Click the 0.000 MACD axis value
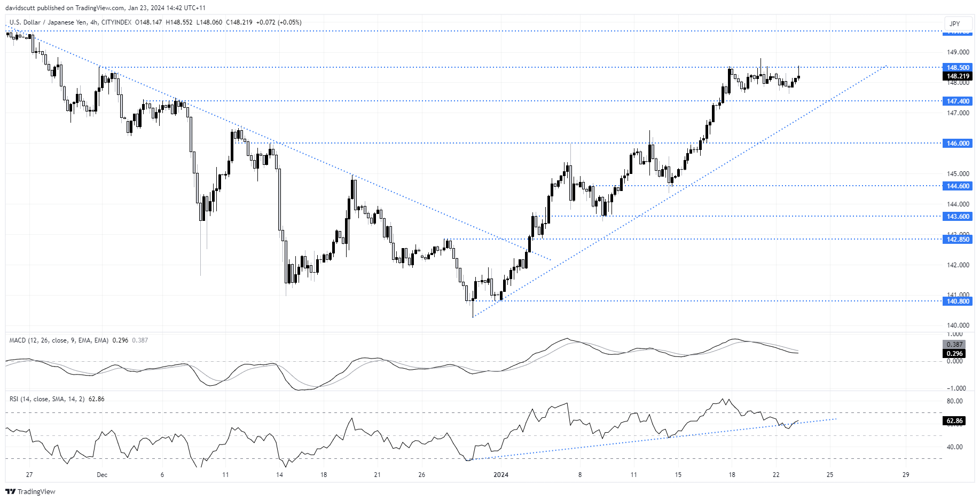Viewport: 980px width, 501px height. click(x=954, y=361)
